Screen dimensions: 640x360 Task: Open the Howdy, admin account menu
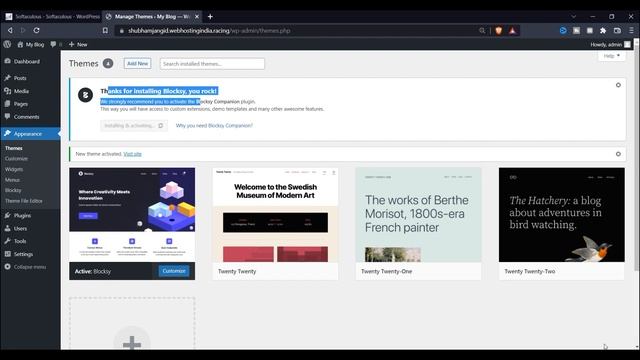[x=610, y=44]
